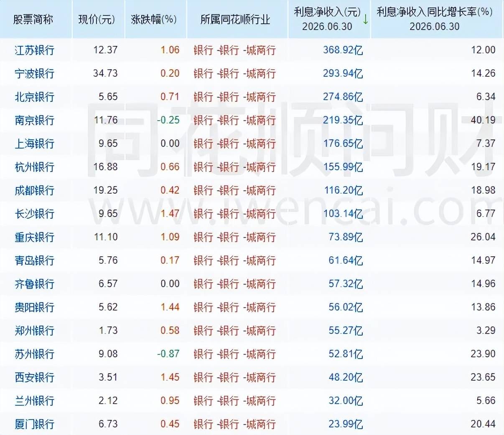Open the 青岛银行 stock link

[34, 260]
